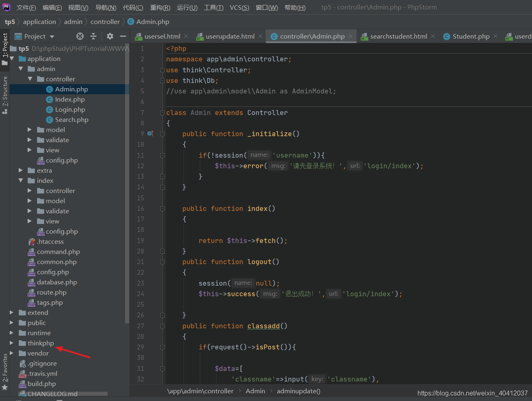Toggle fold marker at line 9 function
Image resolution: width=532 pixels, height=401 pixels.
[x=162, y=134]
